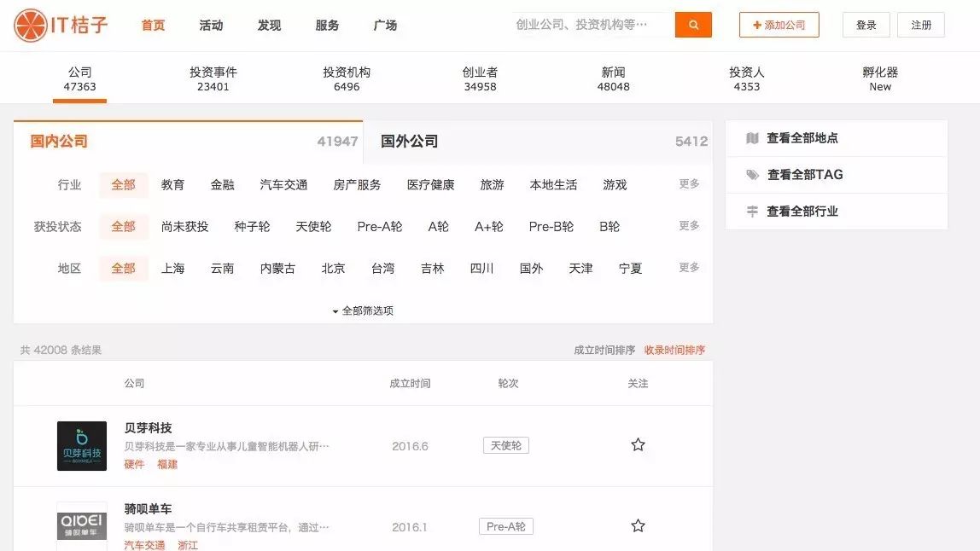Star-favorite the 贝芽科技 company
The image size is (980, 551).
(638, 444)
